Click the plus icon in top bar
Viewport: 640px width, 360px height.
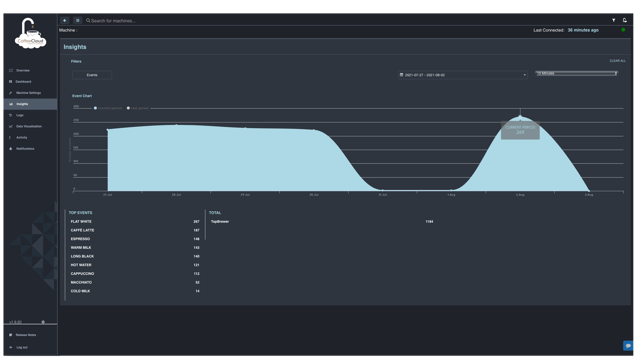point(64,20)
